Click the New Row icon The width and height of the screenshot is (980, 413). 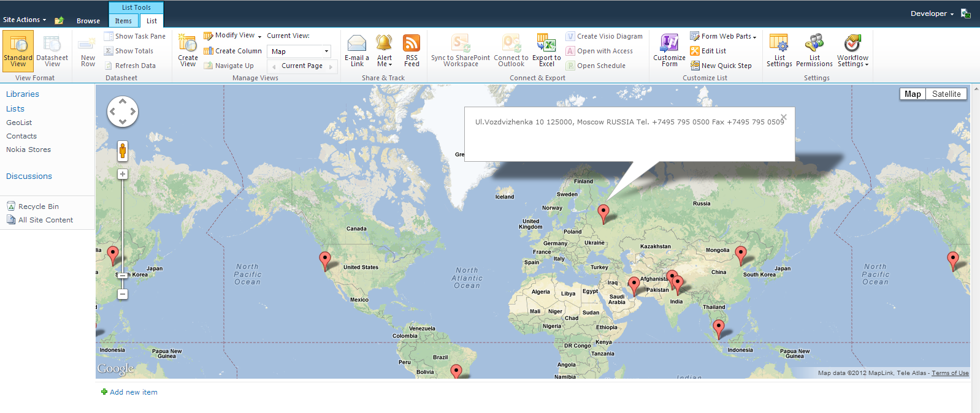click(88, 51)
